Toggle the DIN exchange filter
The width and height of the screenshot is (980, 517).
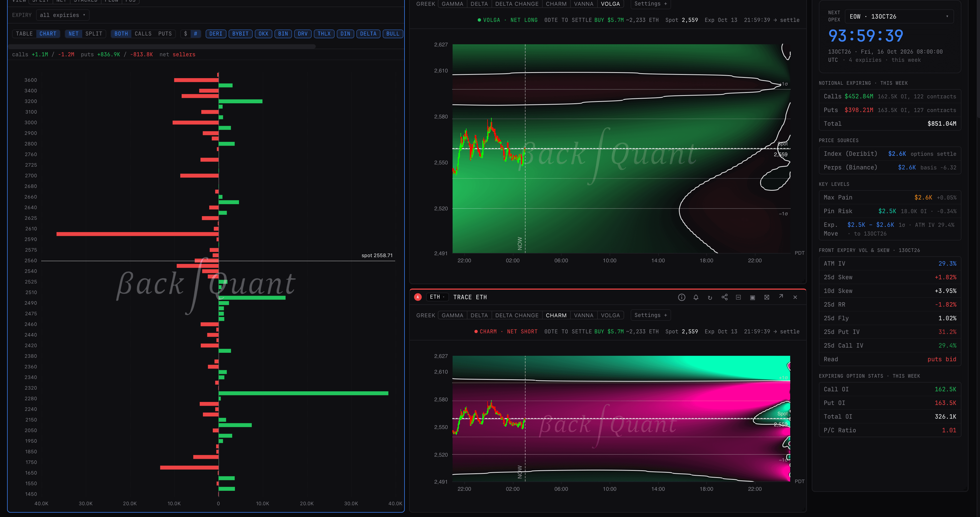(x=346, y=34)
